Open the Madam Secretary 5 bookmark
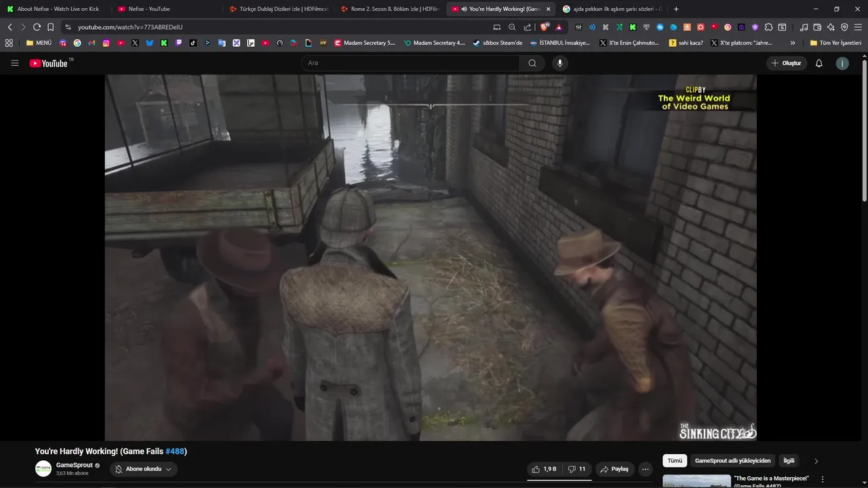 (x=365, y=43)
